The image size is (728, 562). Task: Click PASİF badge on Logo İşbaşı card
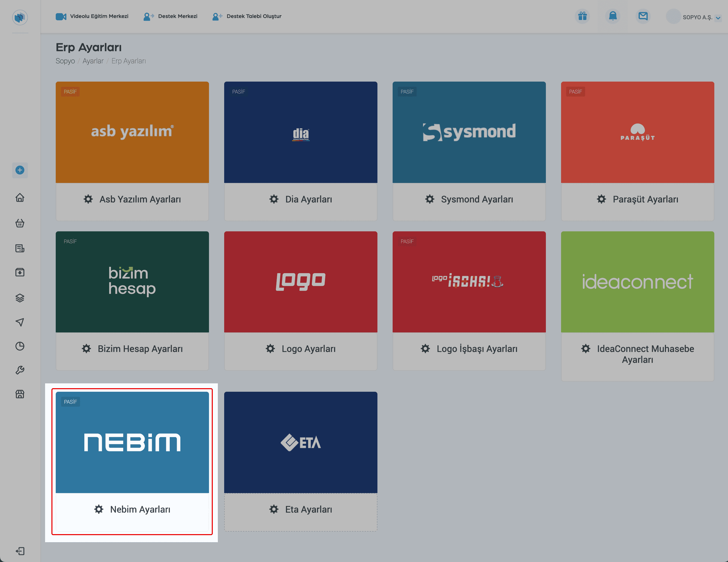(x=407, y=241)
